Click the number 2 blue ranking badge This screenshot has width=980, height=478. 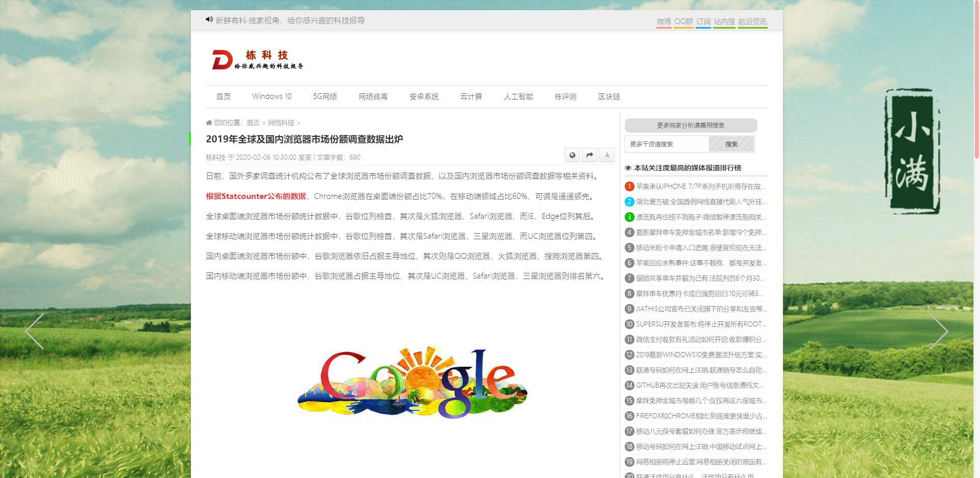(629, 202)
